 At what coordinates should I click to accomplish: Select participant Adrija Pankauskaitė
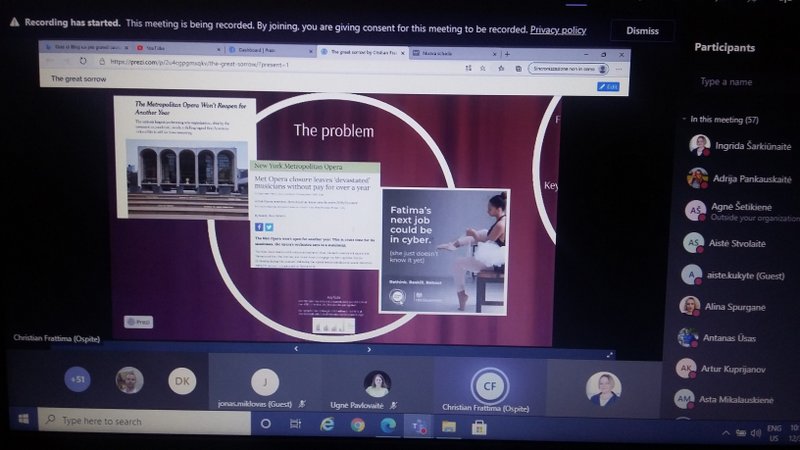[740, 179]
